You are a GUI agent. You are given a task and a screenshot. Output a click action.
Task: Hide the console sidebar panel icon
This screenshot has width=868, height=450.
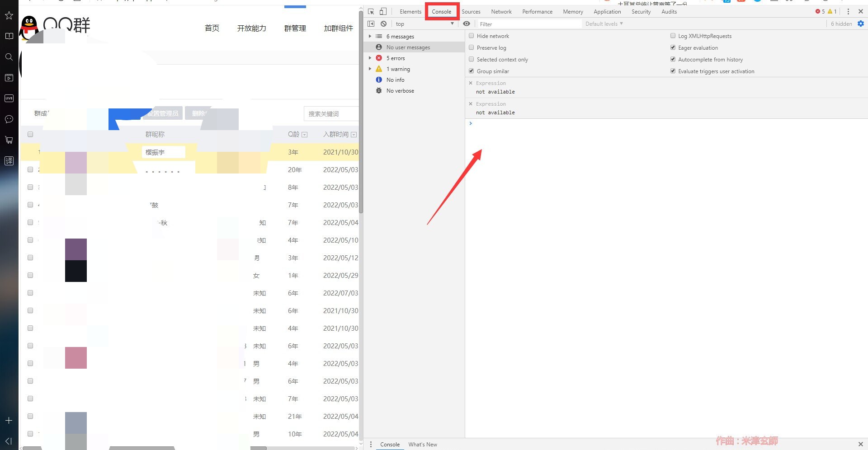371,24
